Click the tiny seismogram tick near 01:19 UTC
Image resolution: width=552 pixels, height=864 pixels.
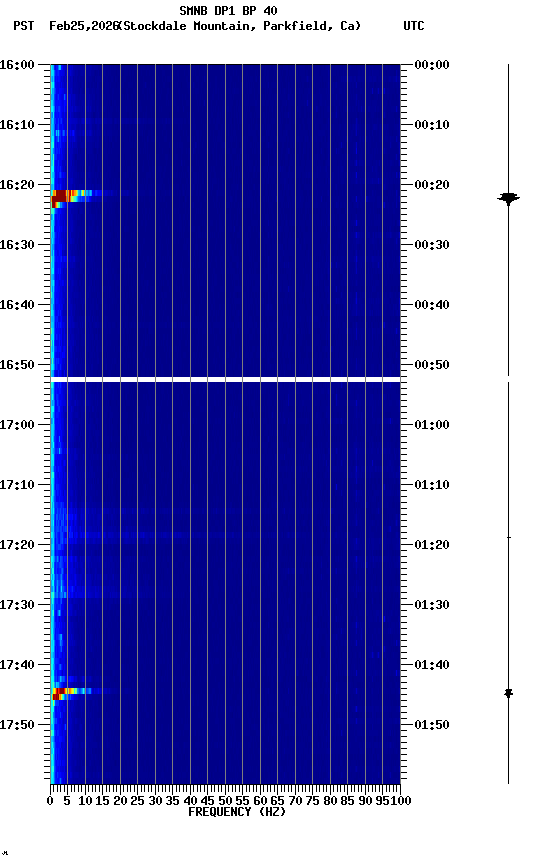(508, 537)
